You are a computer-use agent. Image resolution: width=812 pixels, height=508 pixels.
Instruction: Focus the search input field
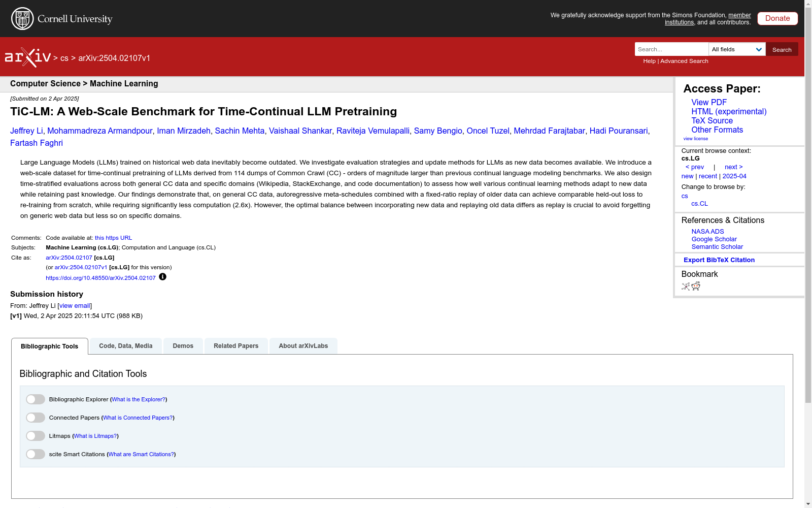coord(671,49)
